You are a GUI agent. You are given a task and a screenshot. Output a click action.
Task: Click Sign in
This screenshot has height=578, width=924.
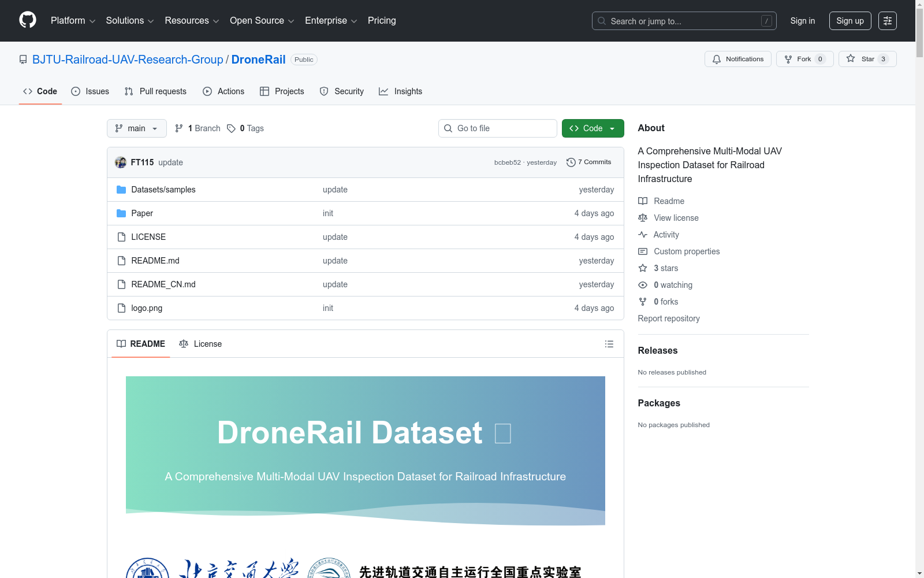coord(803,21)
